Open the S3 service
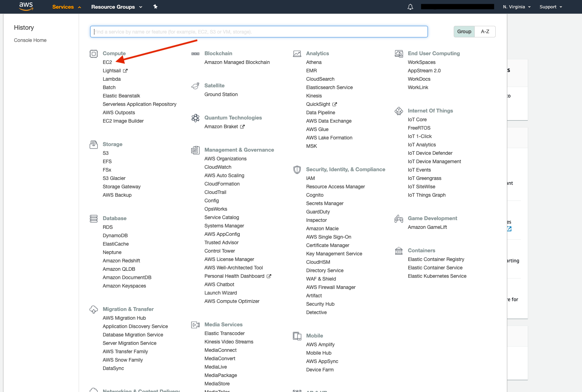 click(106, 153)
